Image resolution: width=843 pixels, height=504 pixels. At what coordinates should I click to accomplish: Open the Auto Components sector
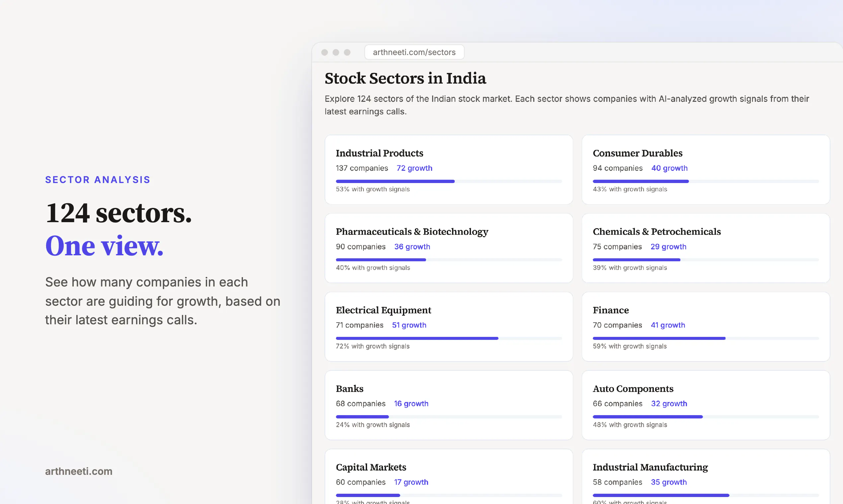[706, 405]
